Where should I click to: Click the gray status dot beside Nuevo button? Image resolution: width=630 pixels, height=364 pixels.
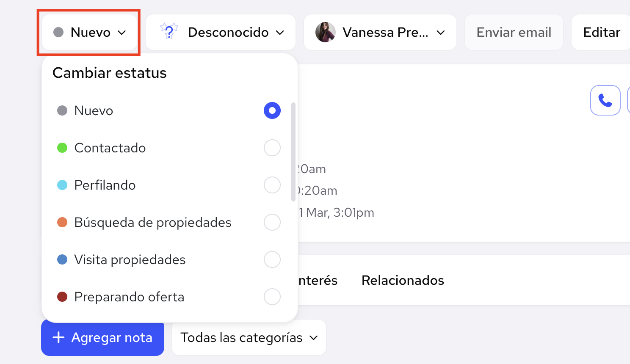point(58,32)
